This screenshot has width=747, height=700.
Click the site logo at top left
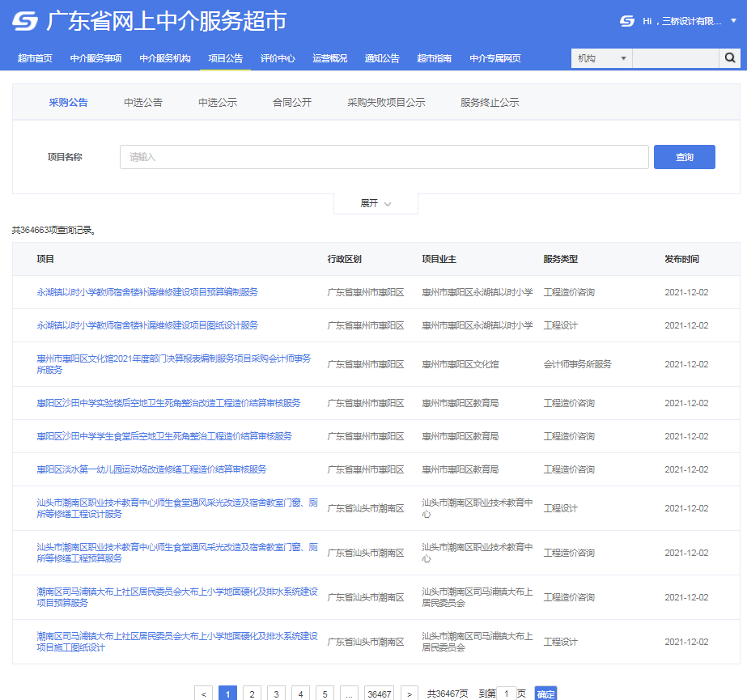point(25,21)
